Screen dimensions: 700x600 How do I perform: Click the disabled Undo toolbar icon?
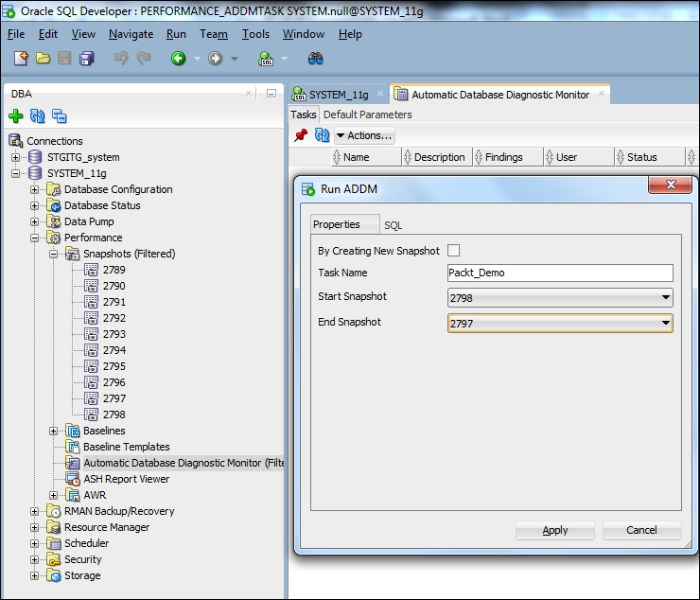tap(121, 58)
